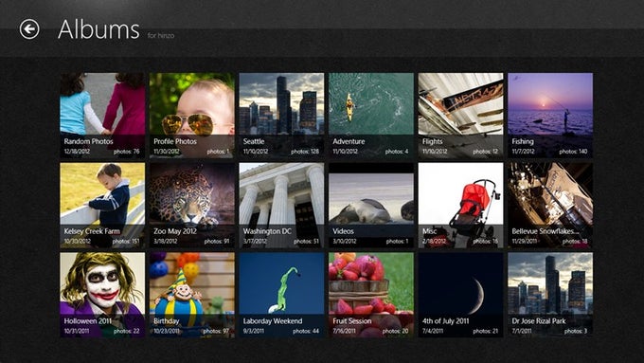The height and width of the screenshot is (363, 644).
Task: Click 'photos: 20' on Fruit Session
Action: click(x=395, y=331)
